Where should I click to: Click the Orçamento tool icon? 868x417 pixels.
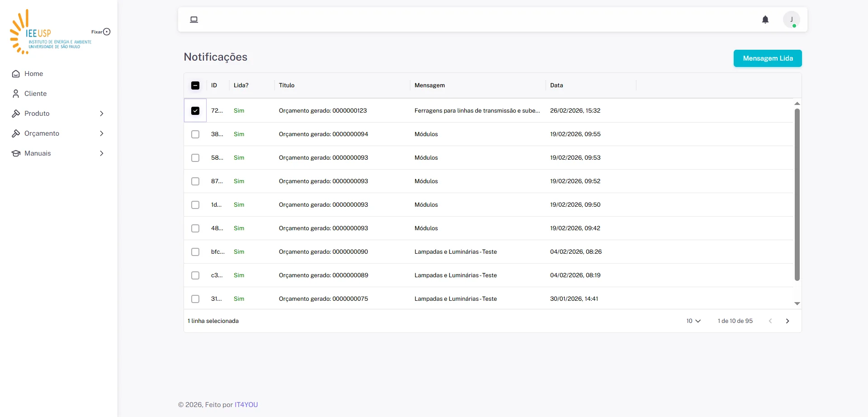(16, 133)
